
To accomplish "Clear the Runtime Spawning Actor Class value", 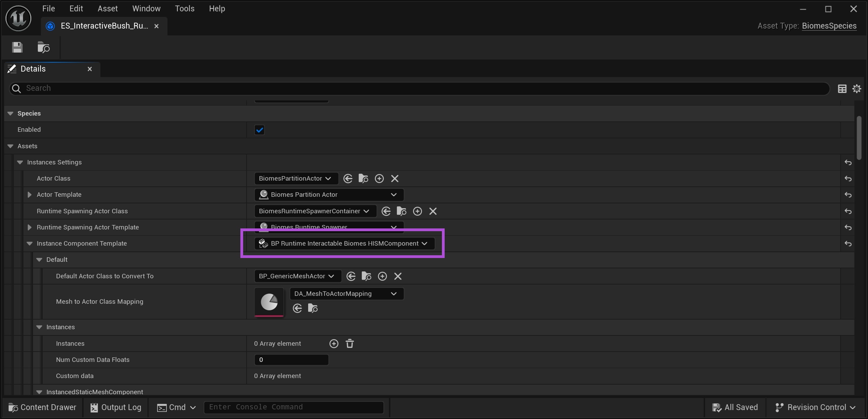I will (x=433, y=211).
